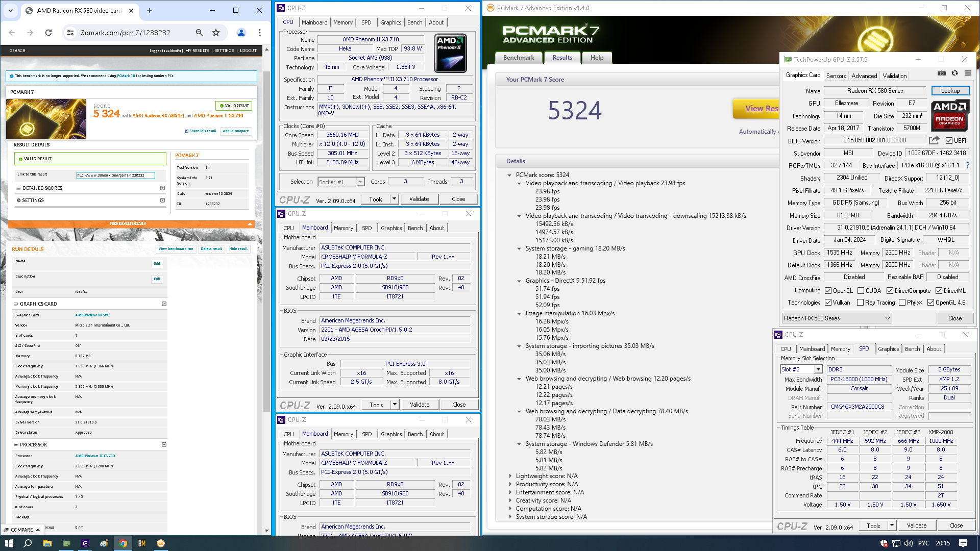Reload the 3dmark page
The image size is (980, 551).
[x=48, y=33]
